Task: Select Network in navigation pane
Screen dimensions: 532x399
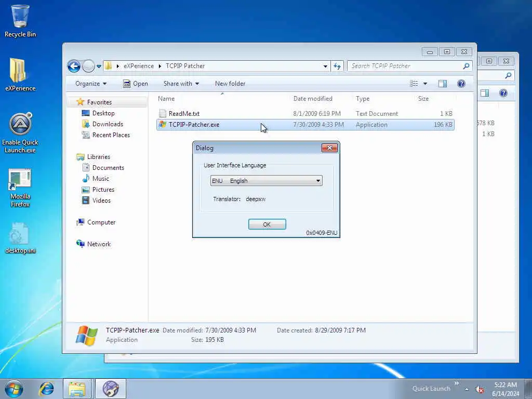Action: (x=99, y=244)
